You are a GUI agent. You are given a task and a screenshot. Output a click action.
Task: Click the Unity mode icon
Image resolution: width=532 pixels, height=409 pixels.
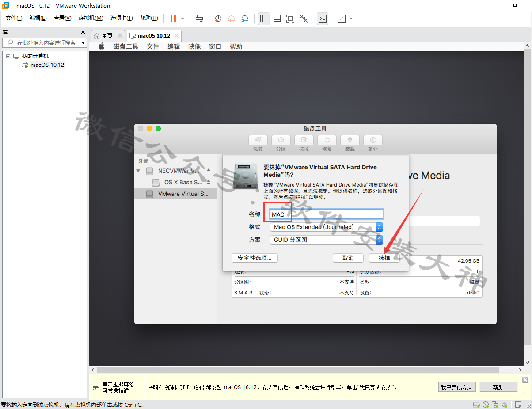[x=304, y=19]
